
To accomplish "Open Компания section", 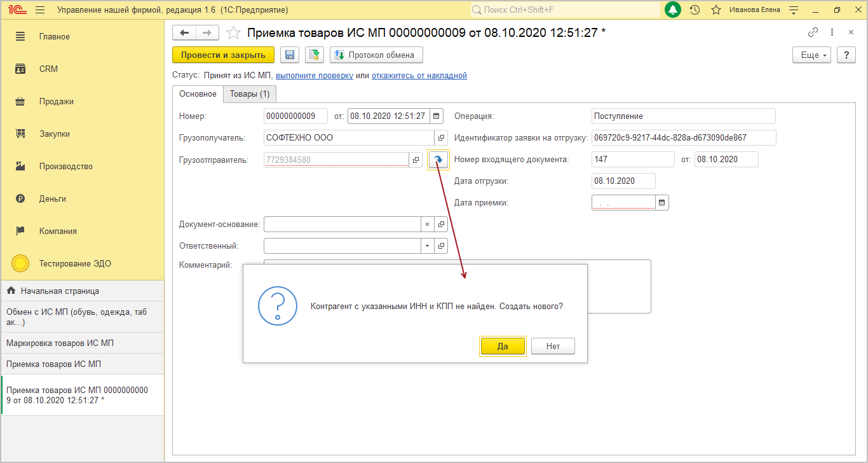I will pyautogui.click(x=82, y=231).
